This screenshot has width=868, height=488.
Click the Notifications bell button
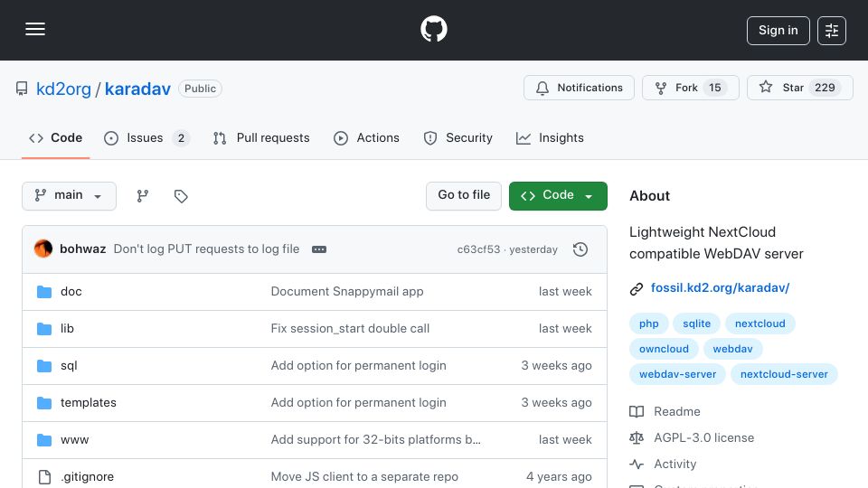pos(579,88)
